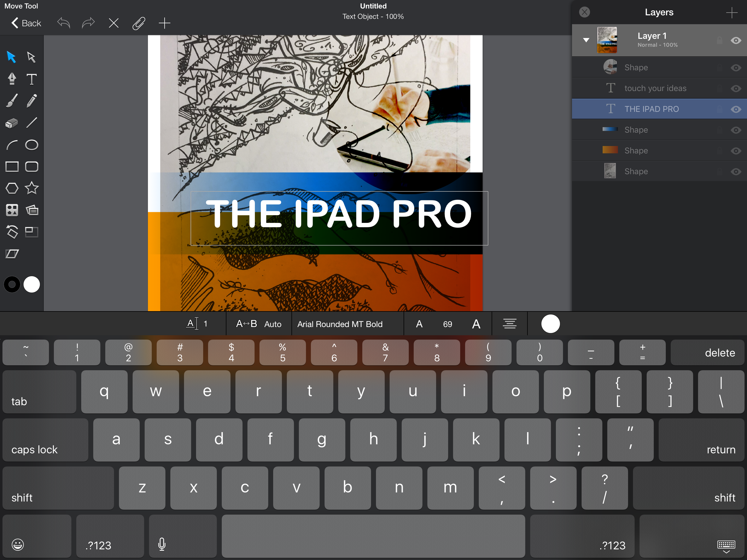Tap the X delete icon in toolbar
Viewport: 747px width, 560px height.
click(x=113, y=23)
